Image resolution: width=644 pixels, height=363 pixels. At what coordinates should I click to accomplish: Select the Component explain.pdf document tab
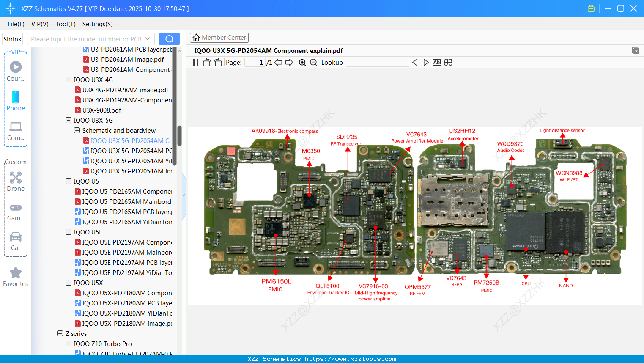[x=269, y=51]
